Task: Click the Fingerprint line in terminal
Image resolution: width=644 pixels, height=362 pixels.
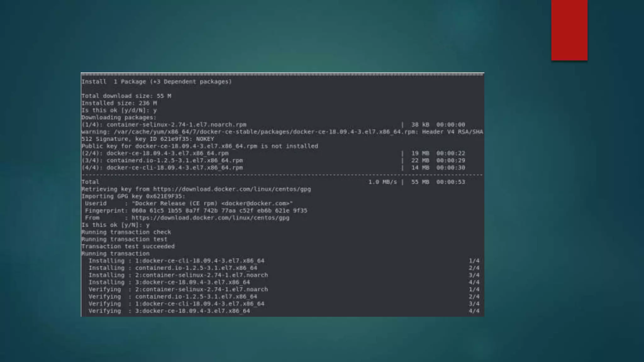Action: click(196, 211)
